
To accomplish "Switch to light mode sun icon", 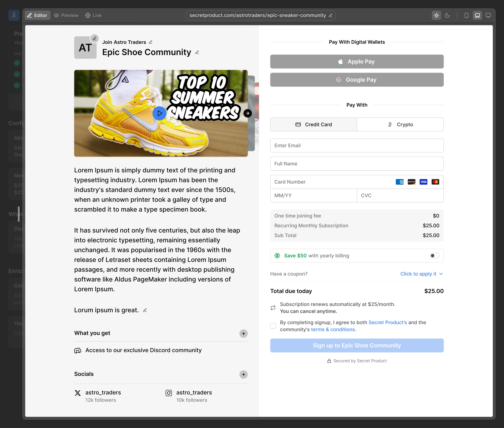I will [x=436, y=16].
